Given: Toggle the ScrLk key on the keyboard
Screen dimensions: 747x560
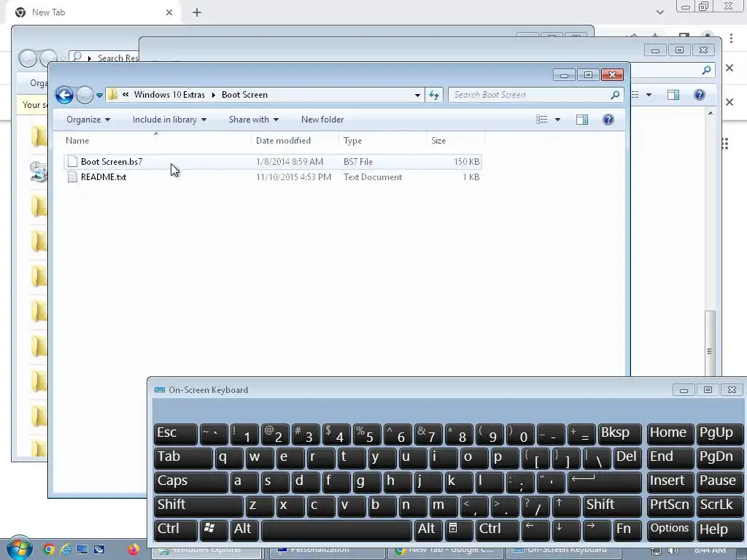Looking at the screenshot, I should tap(719, 505).
